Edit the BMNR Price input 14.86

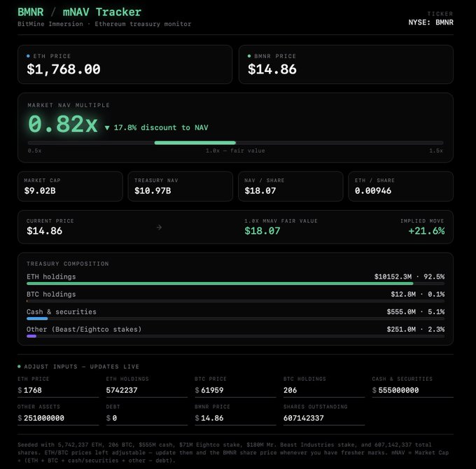[x=235, y=418]
